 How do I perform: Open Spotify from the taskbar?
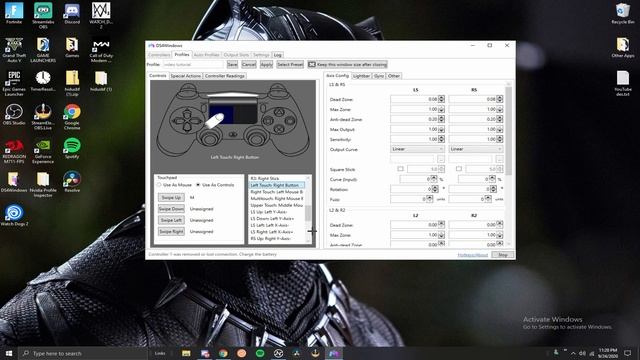(x=260, y=353)
